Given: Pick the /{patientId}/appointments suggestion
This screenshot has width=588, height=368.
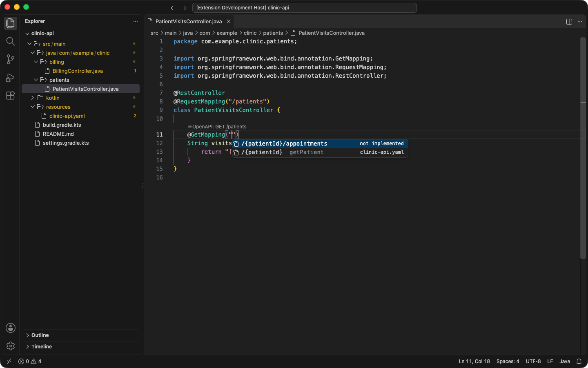Looking at the screenshot, I should pos(320,144).
